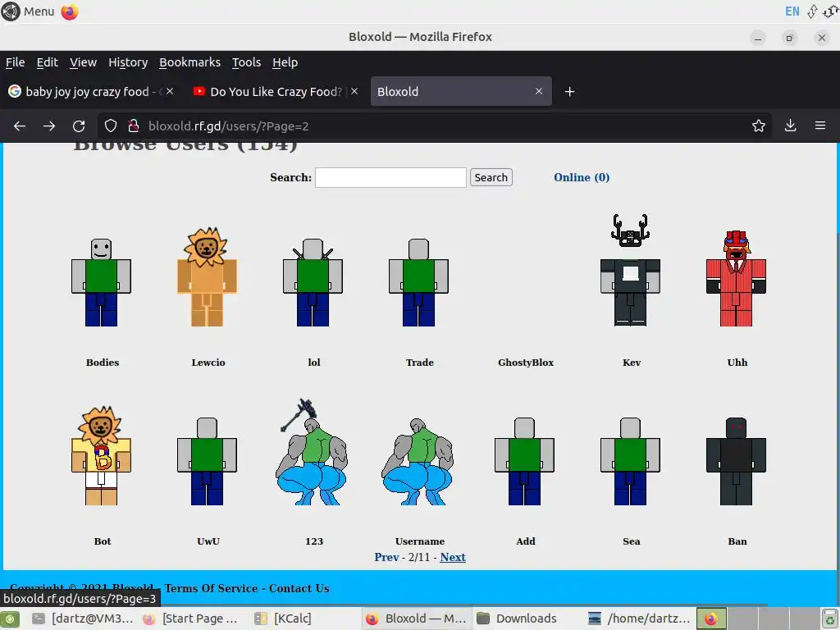Open the trash icon in the bottom panel
The height and width of the screenshot is (630, 840).
pyautogui.click(x=831, y=619)
